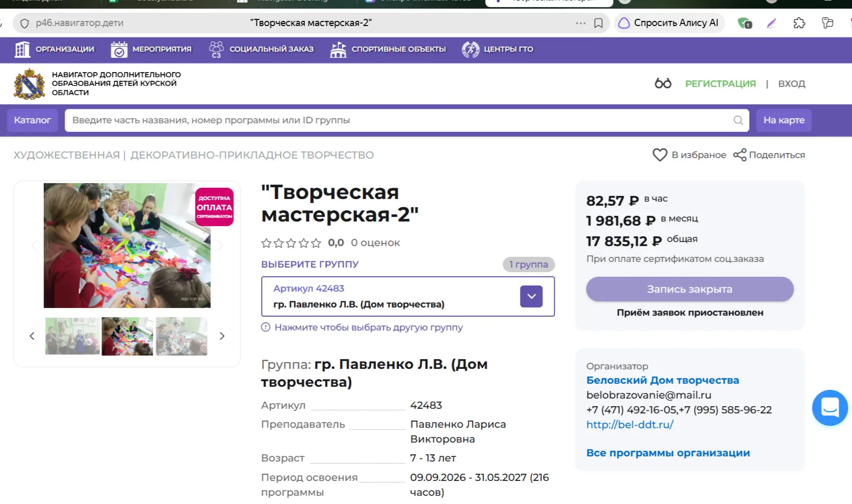The image size is (852, 504).
Task: Open the chat support bubble
Action: [x=829, y=408]
